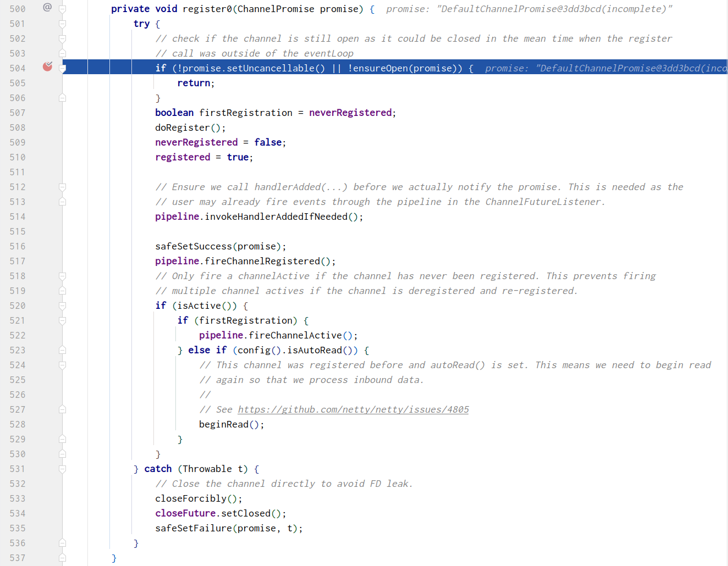
Task: Click fold end marker at line 519
Action: pos(62,291)
